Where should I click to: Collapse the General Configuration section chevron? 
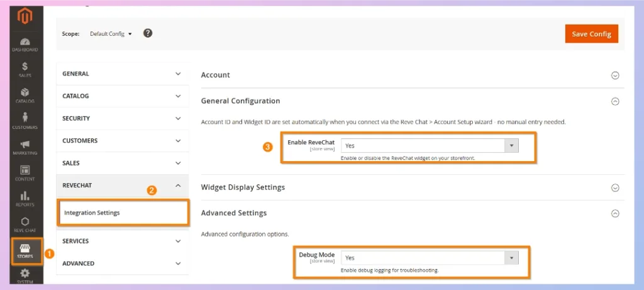point(615,101)
